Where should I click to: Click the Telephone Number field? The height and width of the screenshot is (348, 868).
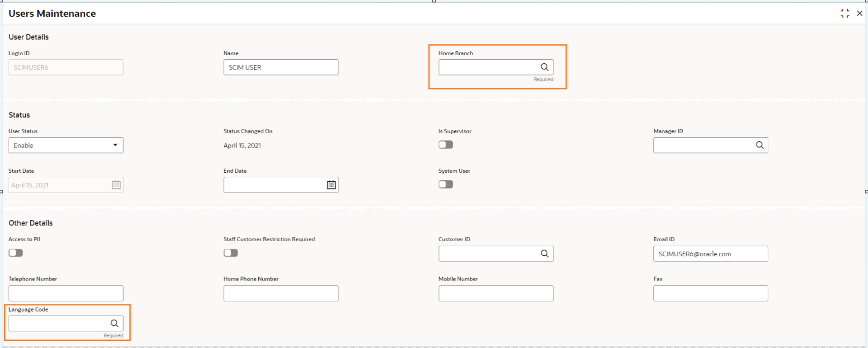click(66, 293)
